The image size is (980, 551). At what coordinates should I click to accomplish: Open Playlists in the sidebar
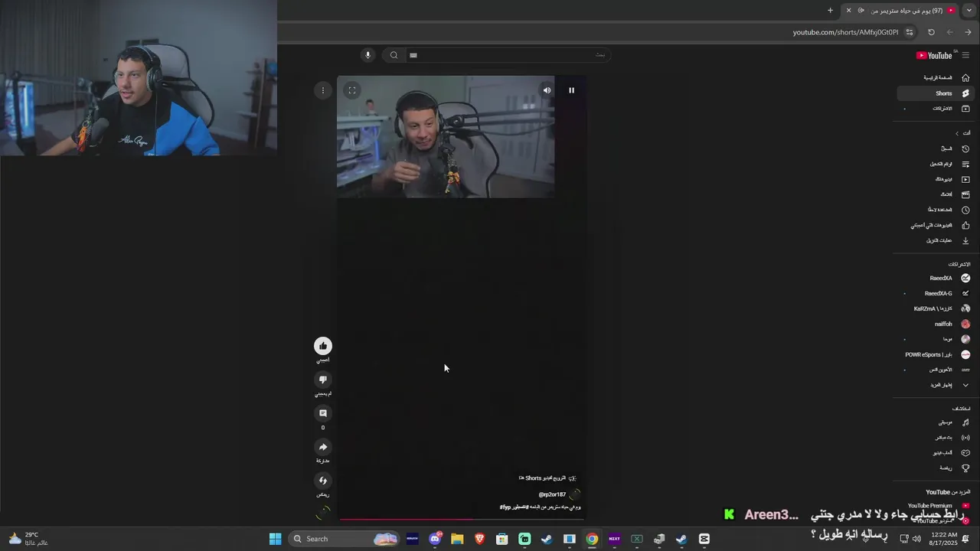point(937,164)
